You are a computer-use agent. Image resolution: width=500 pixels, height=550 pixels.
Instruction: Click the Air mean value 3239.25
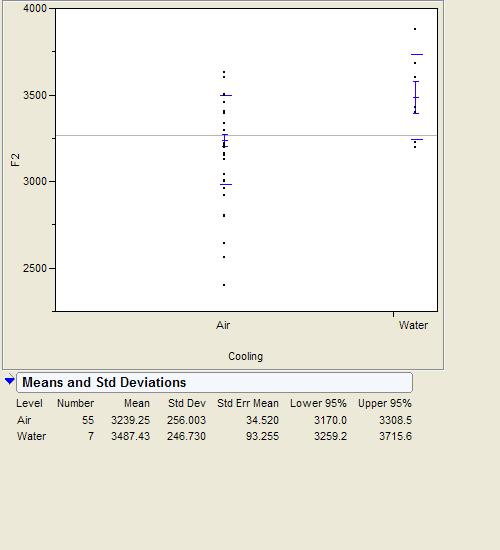(x=131, y=420)
